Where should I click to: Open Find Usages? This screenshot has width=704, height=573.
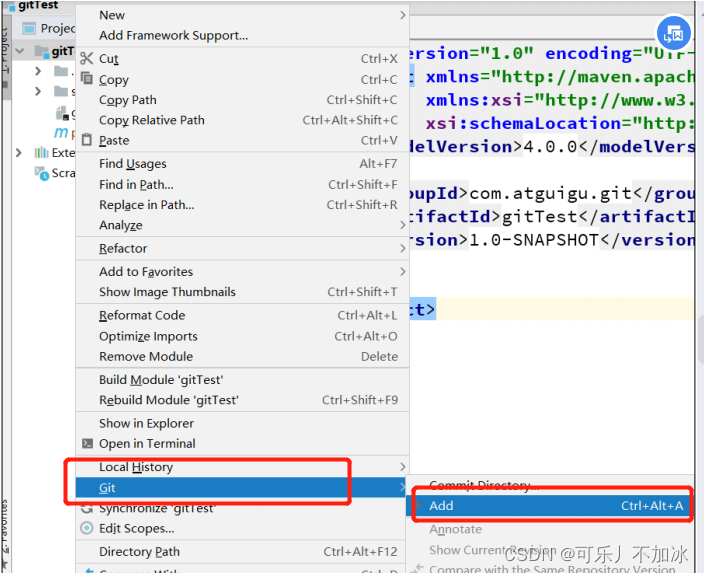coord(242,164)
